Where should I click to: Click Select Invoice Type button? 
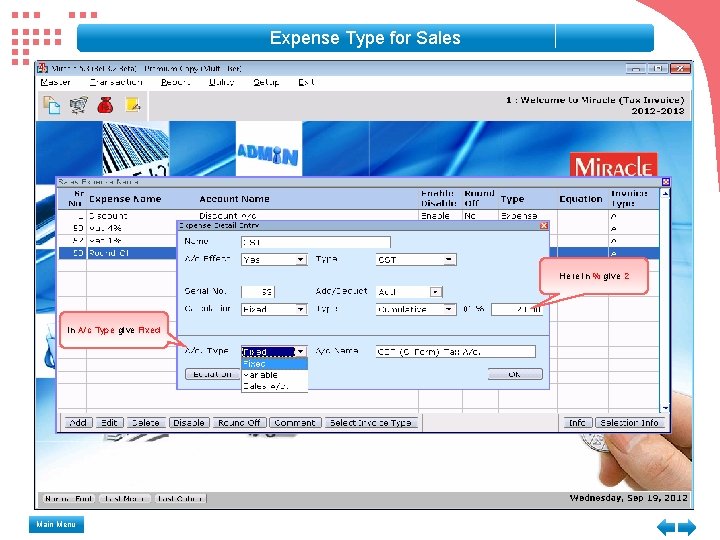pyautogui.click(x=371, y=422)
